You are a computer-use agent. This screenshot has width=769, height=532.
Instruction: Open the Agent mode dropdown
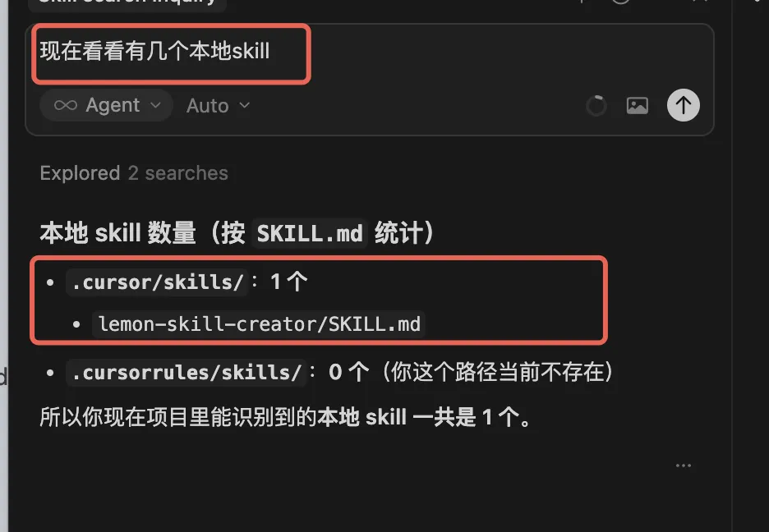pyautogui.click(x=107, y=105)
